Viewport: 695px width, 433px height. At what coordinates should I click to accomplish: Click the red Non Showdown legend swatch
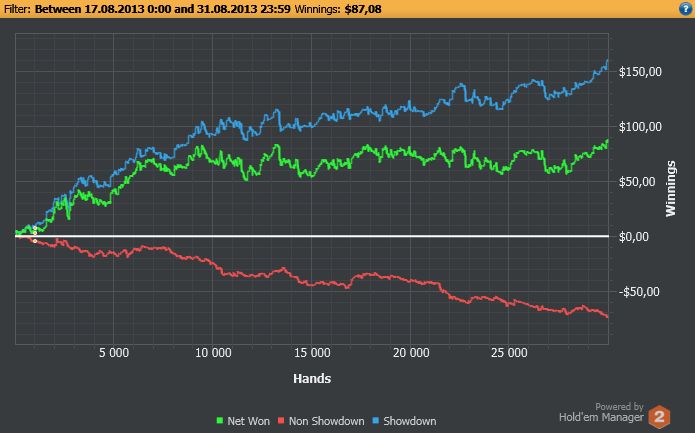click(281, 421)
